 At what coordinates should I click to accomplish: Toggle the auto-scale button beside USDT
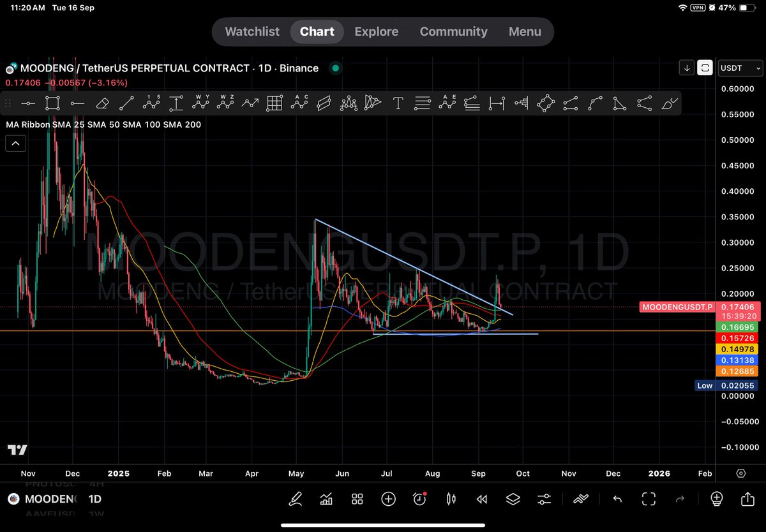(x=705, y=68)
